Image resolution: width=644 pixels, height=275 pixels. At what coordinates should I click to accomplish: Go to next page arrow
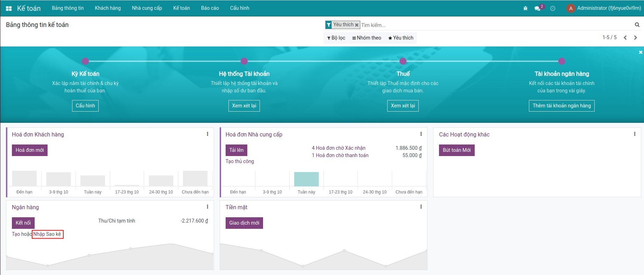(x=636, y=38)
